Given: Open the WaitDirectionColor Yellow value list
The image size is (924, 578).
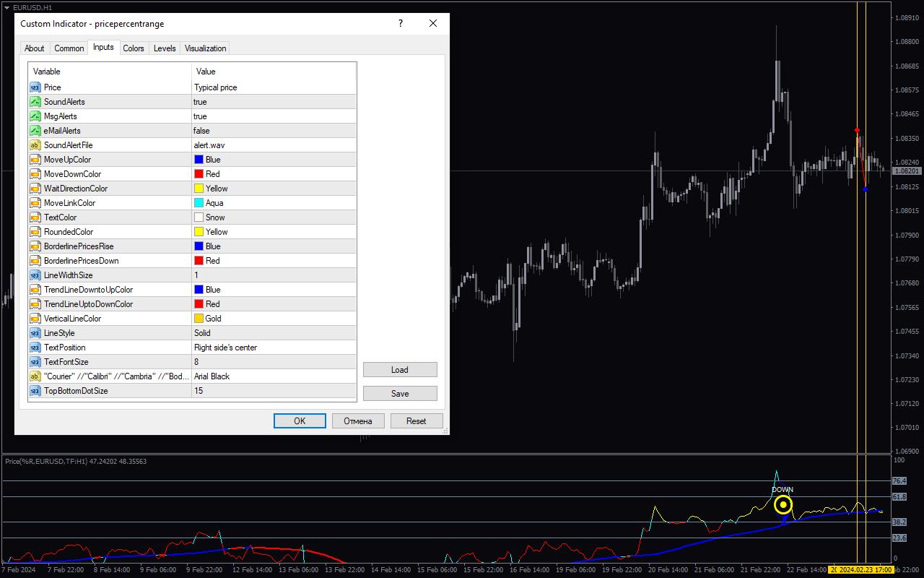Looking at the screenshot, I should (x=274, y=189).
